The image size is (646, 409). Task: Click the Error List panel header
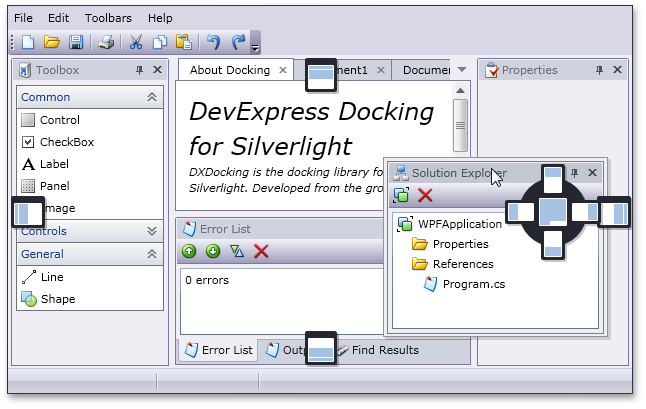[280, 229]
